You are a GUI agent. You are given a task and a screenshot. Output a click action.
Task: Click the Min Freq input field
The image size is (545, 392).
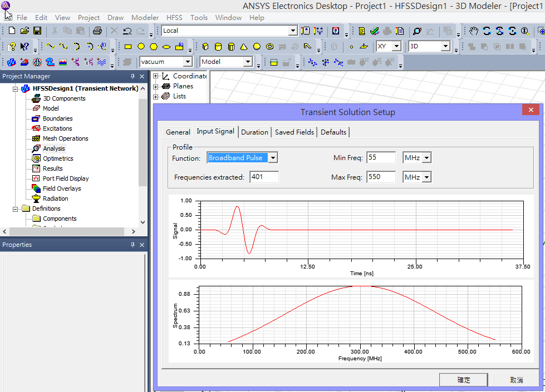pyautogui.click(x=381, y=157)
